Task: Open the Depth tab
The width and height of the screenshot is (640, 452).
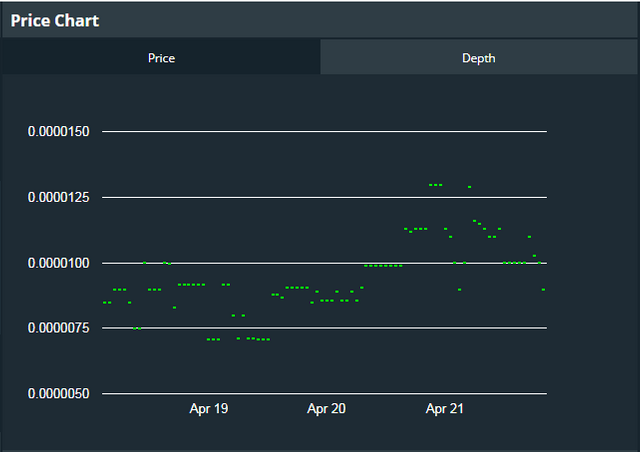Action: click(x=479, y=58)
